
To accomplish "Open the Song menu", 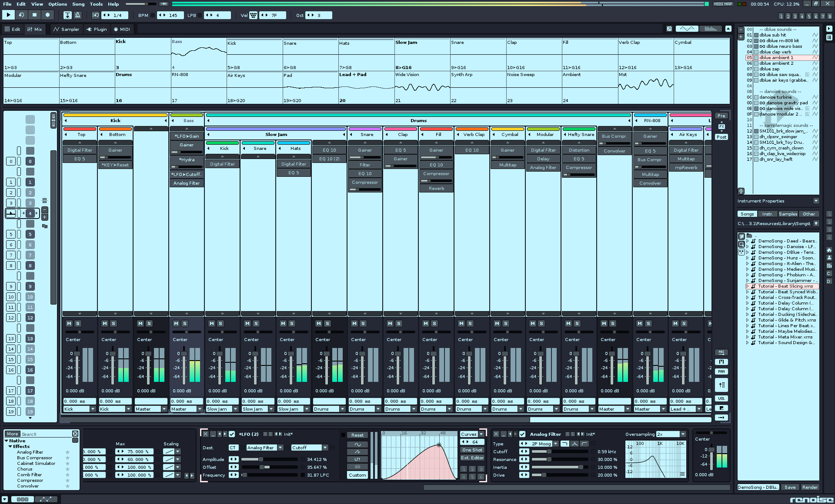I will click(78, 4).
